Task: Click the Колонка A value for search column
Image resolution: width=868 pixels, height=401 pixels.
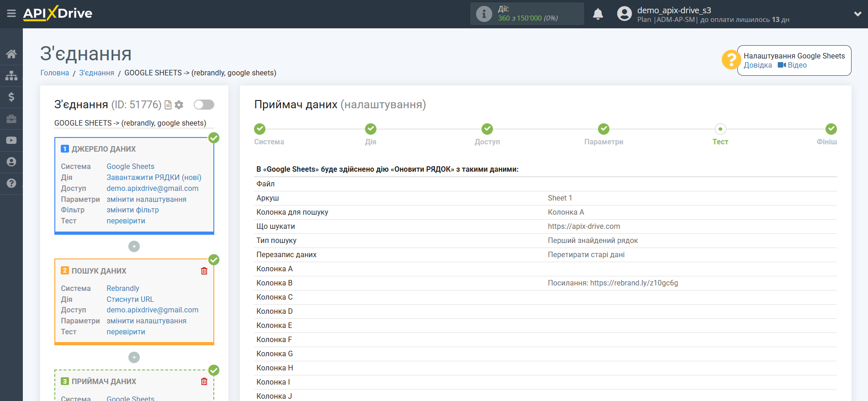Action: pos(566,212)
